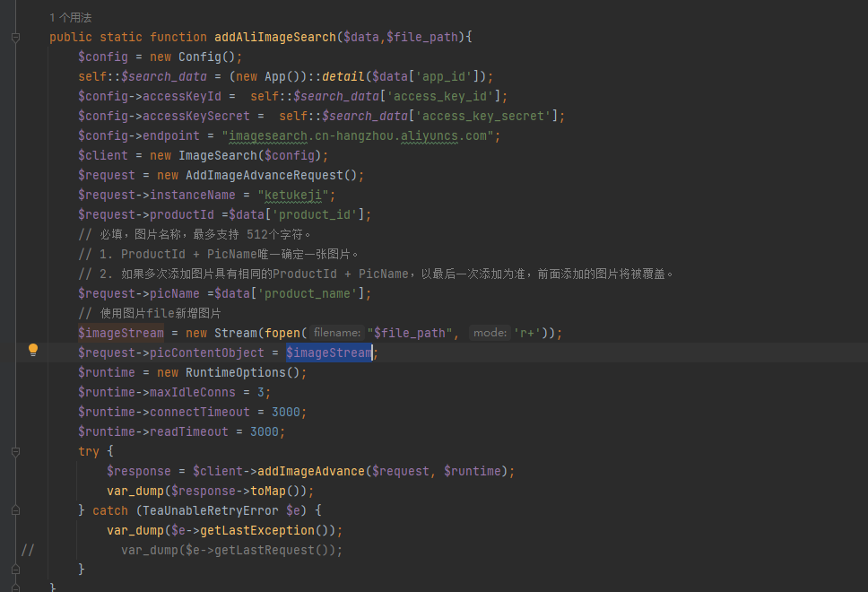This screenshot has height=592, width=868.
Task: Click the 3000 value of readTimeout
Action: click(x=264, y=431)
